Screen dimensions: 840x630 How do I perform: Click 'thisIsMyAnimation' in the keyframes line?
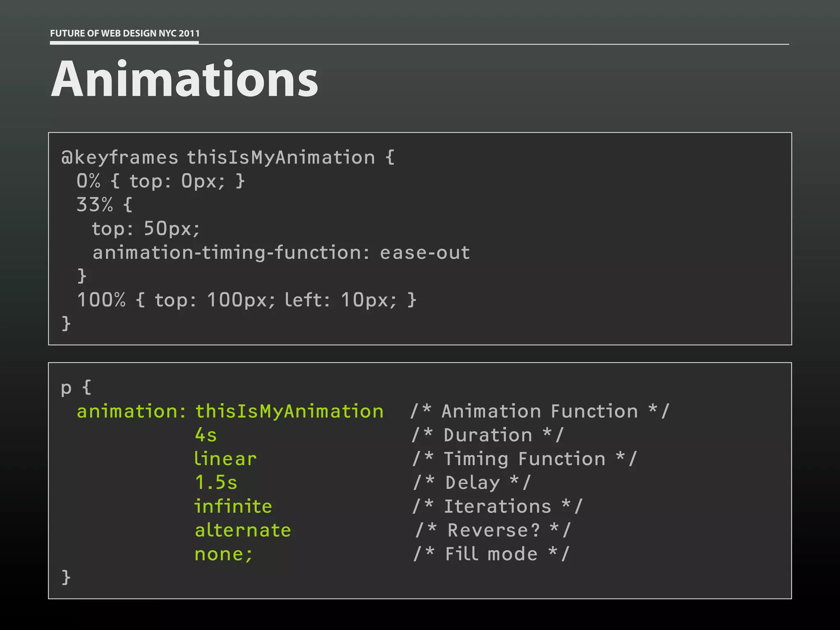click(x=281, y=158)
